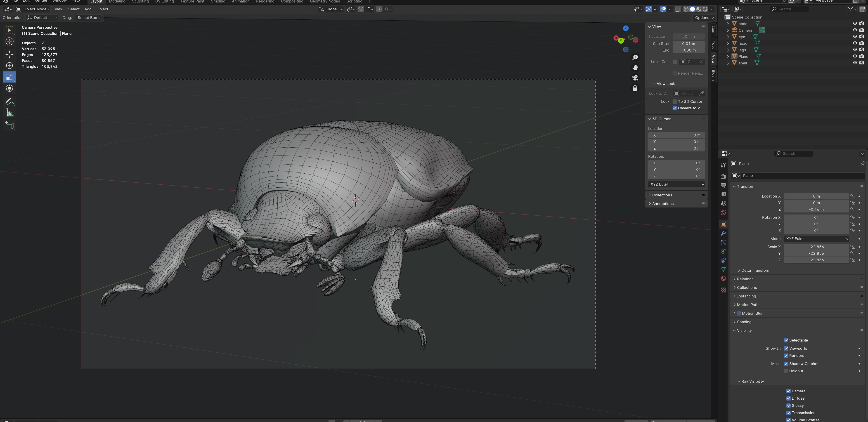Click the zoom magnifier viewport icon
This screenshot has width=868, height=422.
click(635, 58)
